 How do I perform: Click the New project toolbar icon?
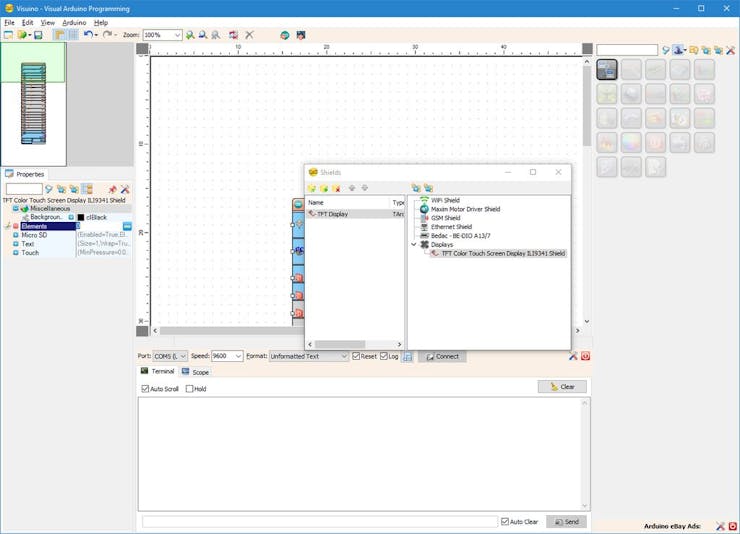8,35
